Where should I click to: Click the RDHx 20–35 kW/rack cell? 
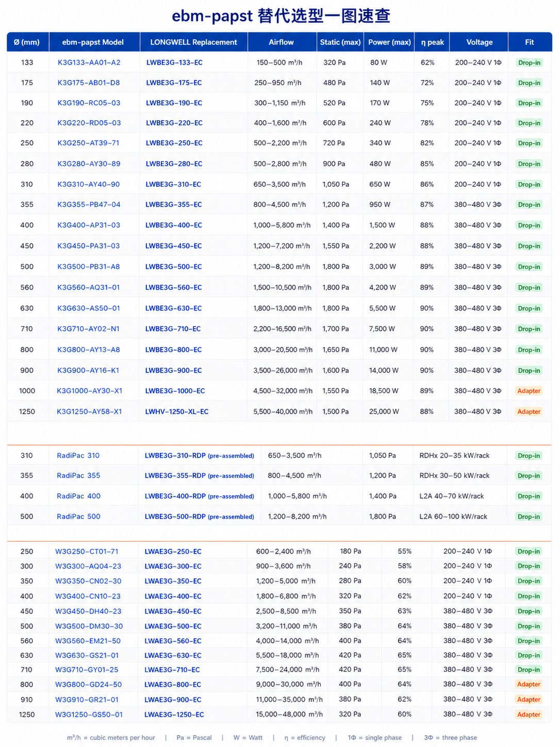pyautogui.click(x=455, y=456)
